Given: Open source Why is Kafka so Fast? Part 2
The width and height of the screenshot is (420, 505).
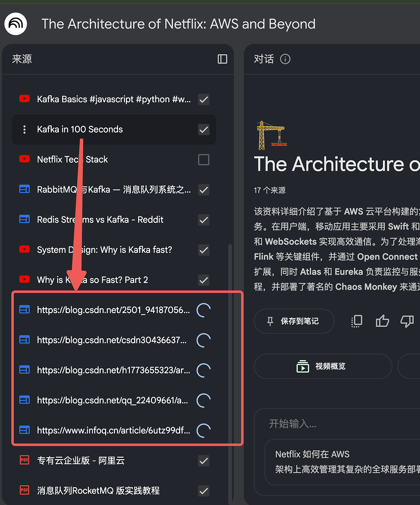Looking at the screenshot, I should 92,280.
